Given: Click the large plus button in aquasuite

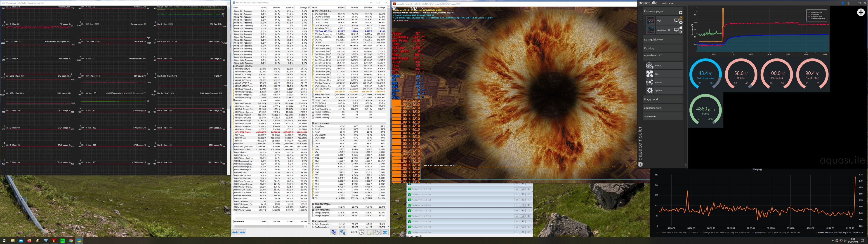Looking at the screenshot, I should pyautogui.click(x=861, y=12).
